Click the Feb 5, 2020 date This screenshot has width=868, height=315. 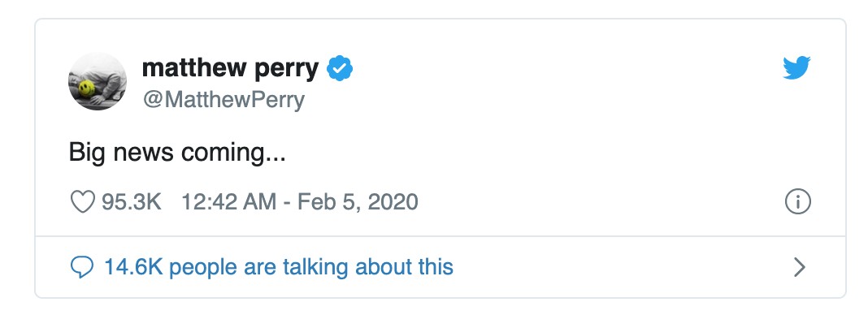click(358, 202)
